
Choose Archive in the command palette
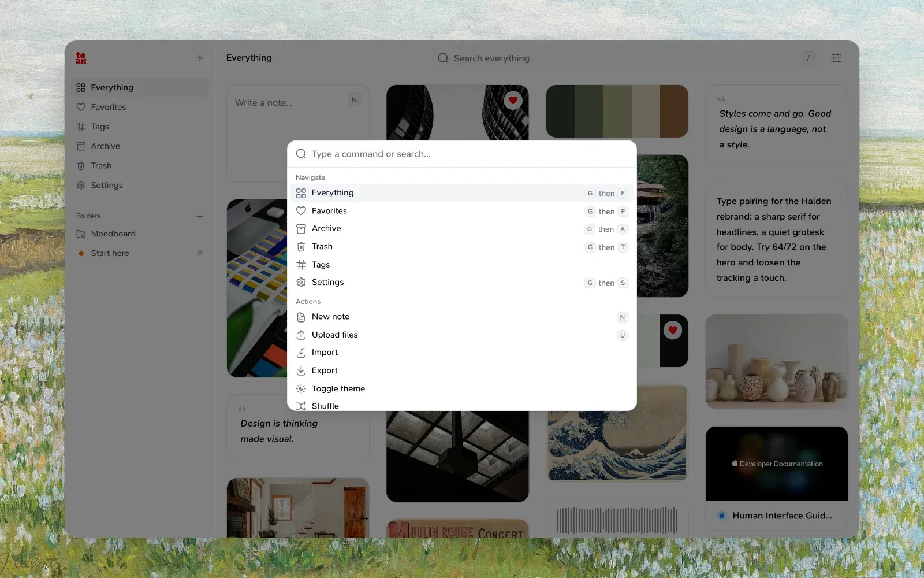(x=462, y=229)
